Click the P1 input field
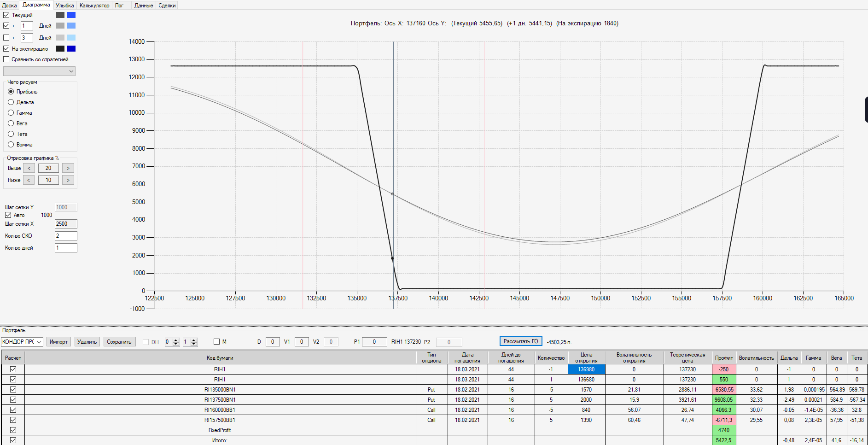This screenshot has width=868, height=445. (374, 342)
